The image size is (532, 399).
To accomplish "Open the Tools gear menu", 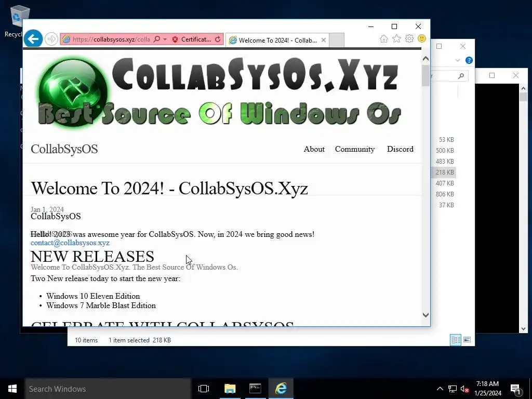I will pos(409,38).
